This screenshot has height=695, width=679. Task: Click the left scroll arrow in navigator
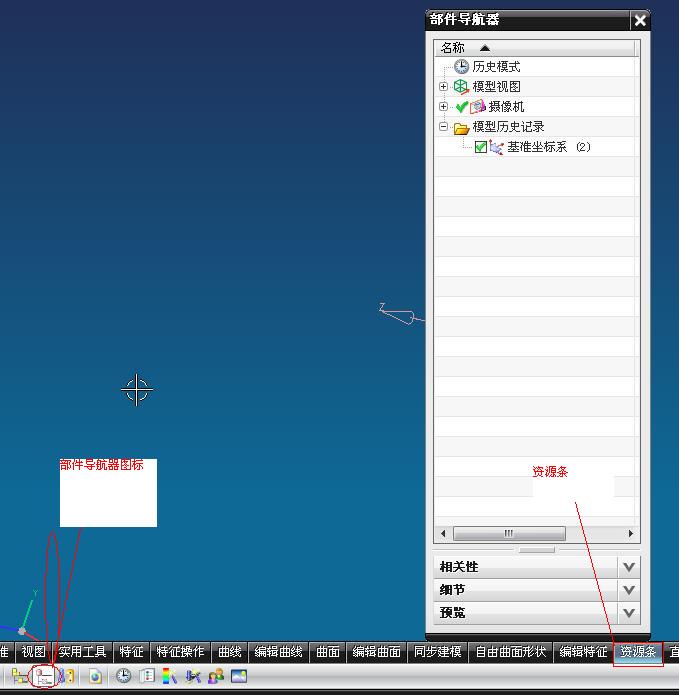tap(443, 533)
